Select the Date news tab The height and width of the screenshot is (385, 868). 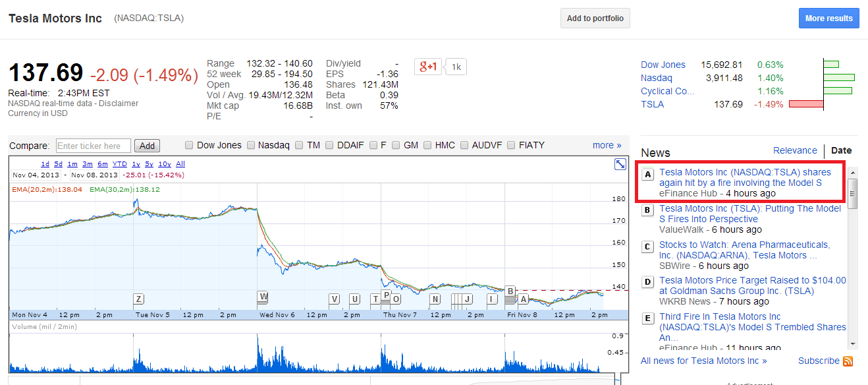[841, 150]
